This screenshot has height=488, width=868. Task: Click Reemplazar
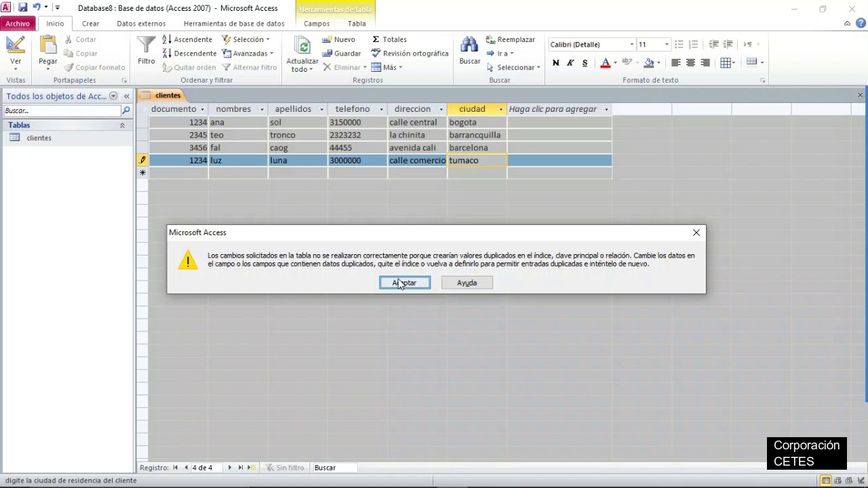pos(511,39)
